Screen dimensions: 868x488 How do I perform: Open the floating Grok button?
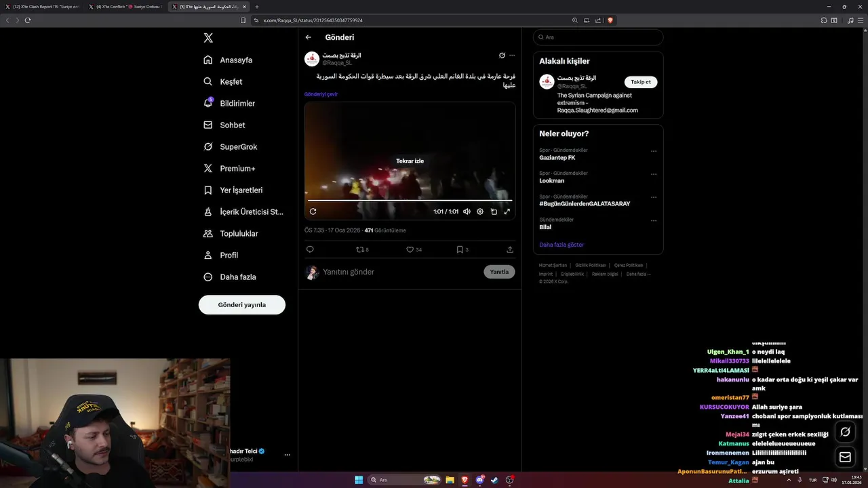point(845,432)
